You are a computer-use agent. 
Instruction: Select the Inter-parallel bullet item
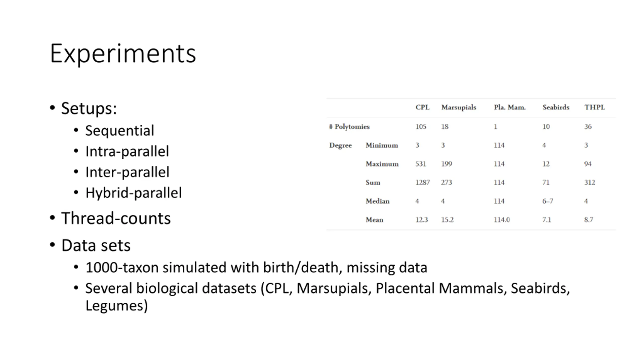click(127, 172)
